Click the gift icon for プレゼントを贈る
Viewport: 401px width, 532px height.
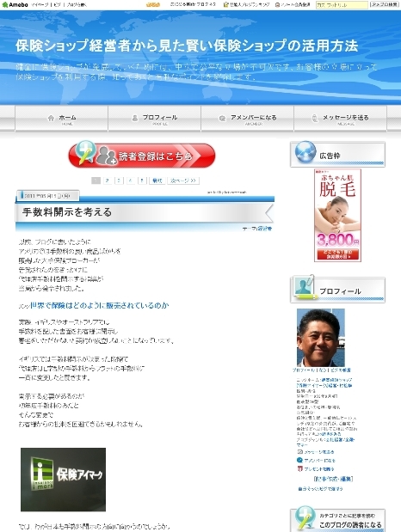(x=299, y=468)
